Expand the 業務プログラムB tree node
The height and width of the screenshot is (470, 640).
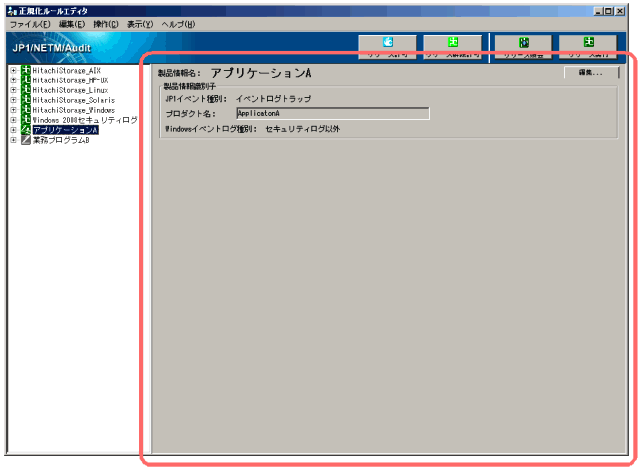pos(13,140)
